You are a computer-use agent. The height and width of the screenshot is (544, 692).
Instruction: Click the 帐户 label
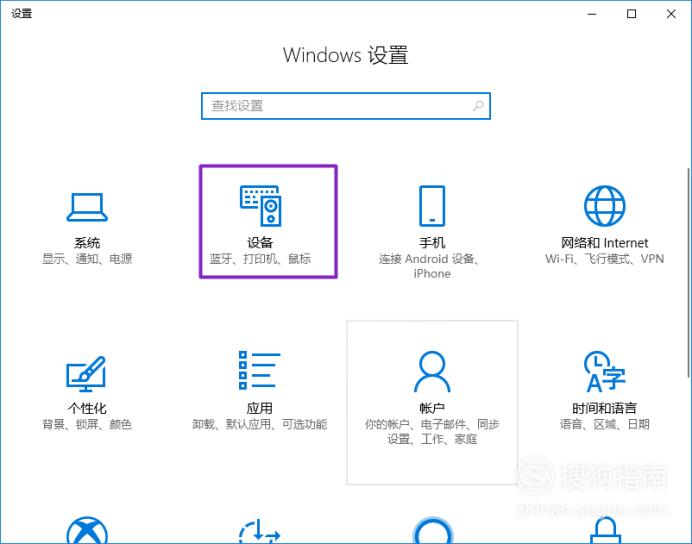click(x=432, y=408)
